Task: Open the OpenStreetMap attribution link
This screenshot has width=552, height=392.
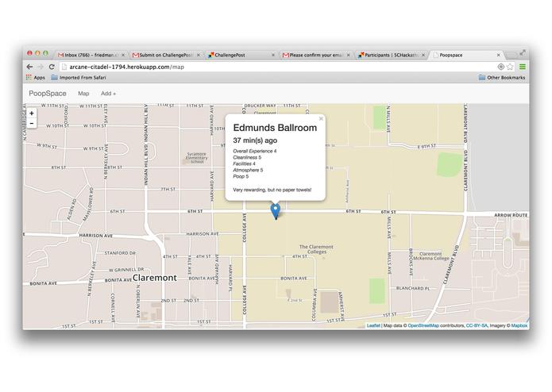Action: (x=423, y=325)
